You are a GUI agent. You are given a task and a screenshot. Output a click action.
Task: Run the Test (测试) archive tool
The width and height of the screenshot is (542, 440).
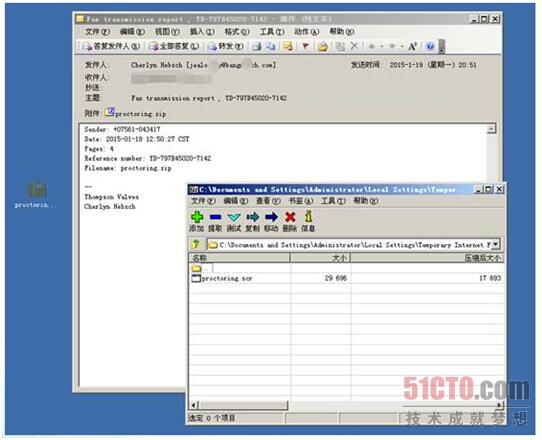tap(234, 217)
